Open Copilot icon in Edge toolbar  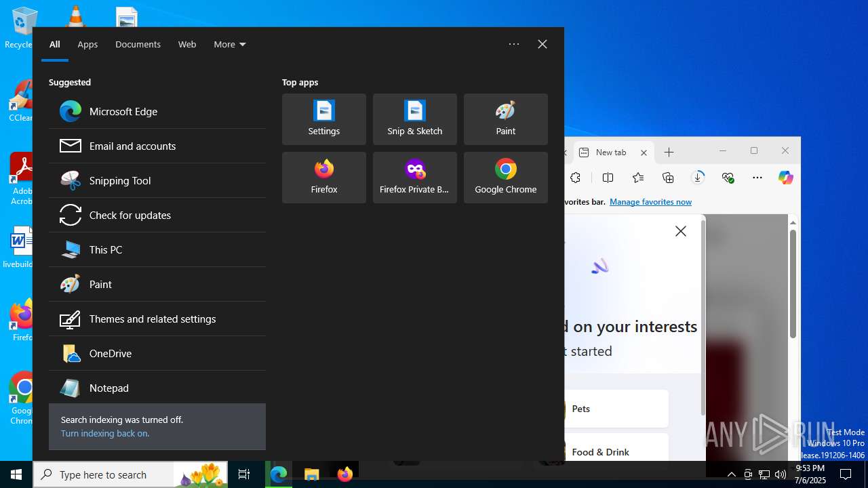(x=786, y=178)
